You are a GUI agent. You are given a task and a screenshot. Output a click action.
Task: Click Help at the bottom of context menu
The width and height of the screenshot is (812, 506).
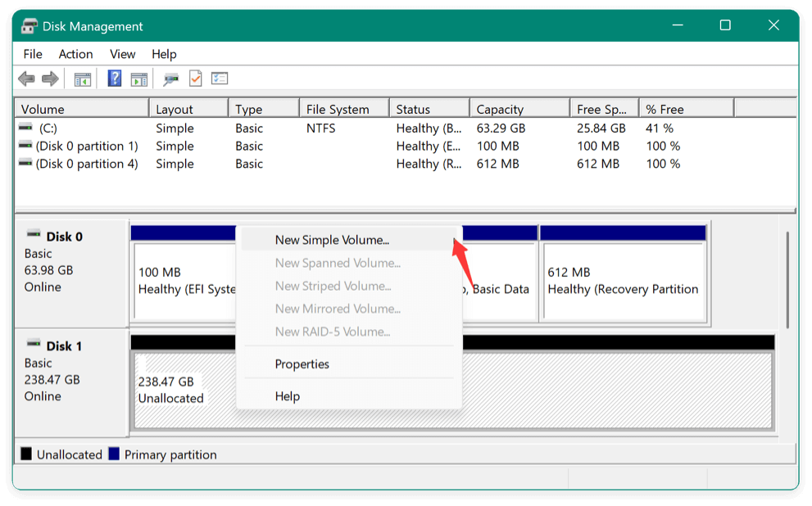287,395
